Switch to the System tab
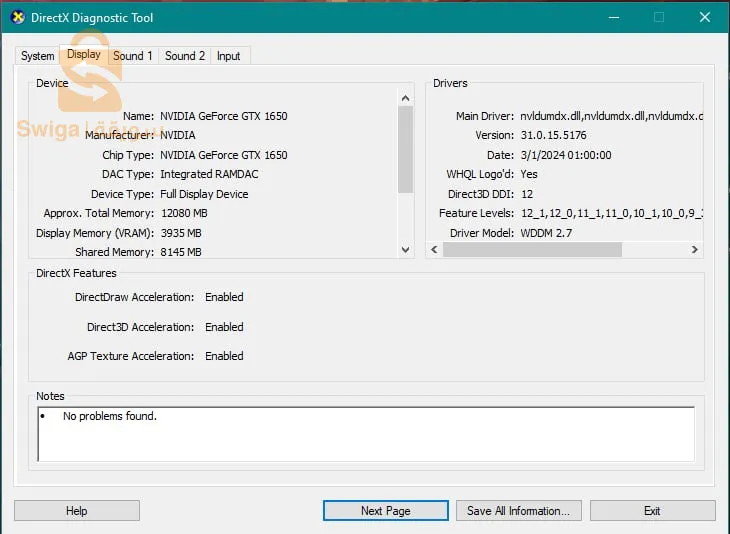The height and width of the screenshot is (534, 730). (x=38, y=56)
